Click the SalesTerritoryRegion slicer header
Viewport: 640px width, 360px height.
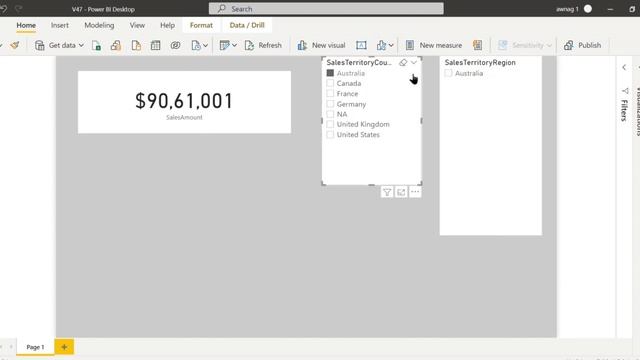coord(480,62)
